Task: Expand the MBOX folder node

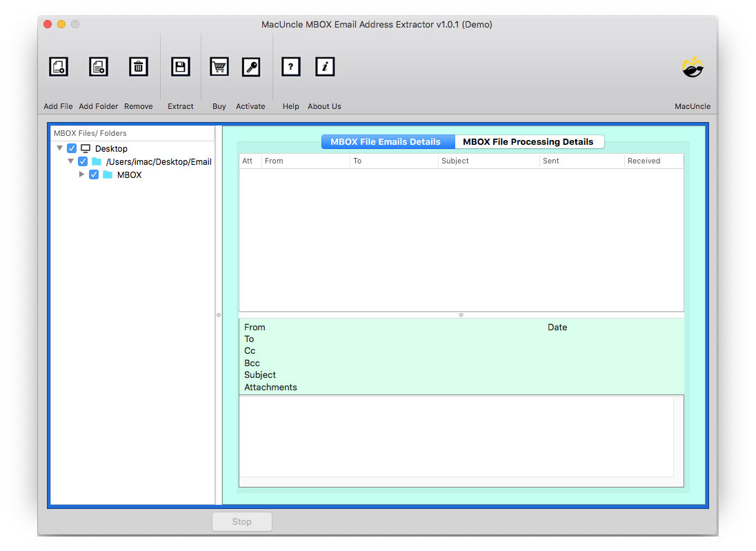Action: 81,174
